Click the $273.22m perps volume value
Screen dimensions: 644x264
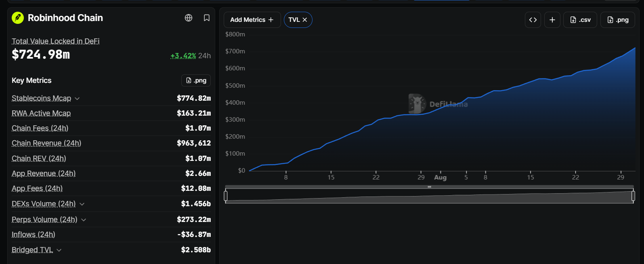click(x=194, y=220)
